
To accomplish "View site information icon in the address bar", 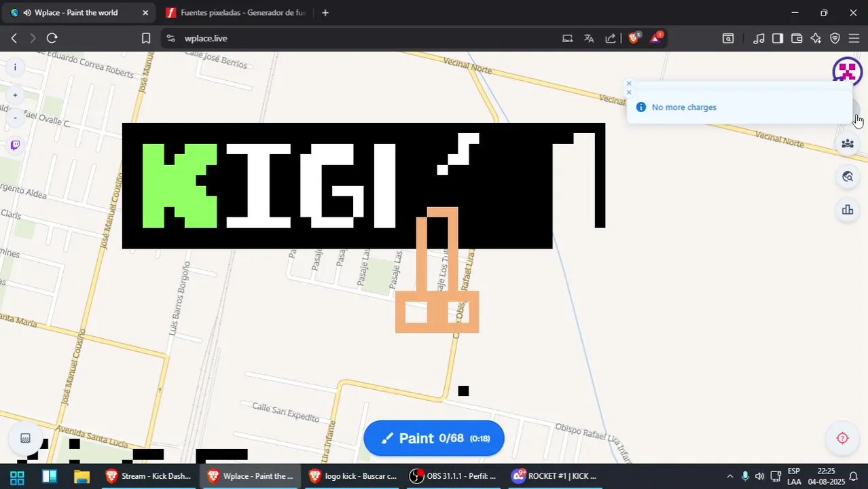I will point(170,38).
